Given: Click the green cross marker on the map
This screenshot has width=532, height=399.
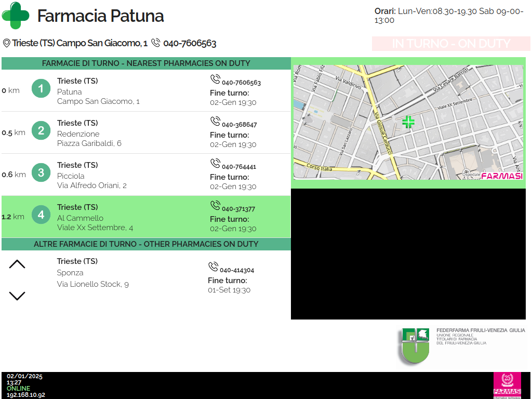Looking at the screenshot, I should pyautogui.click(x=408, y=122).
